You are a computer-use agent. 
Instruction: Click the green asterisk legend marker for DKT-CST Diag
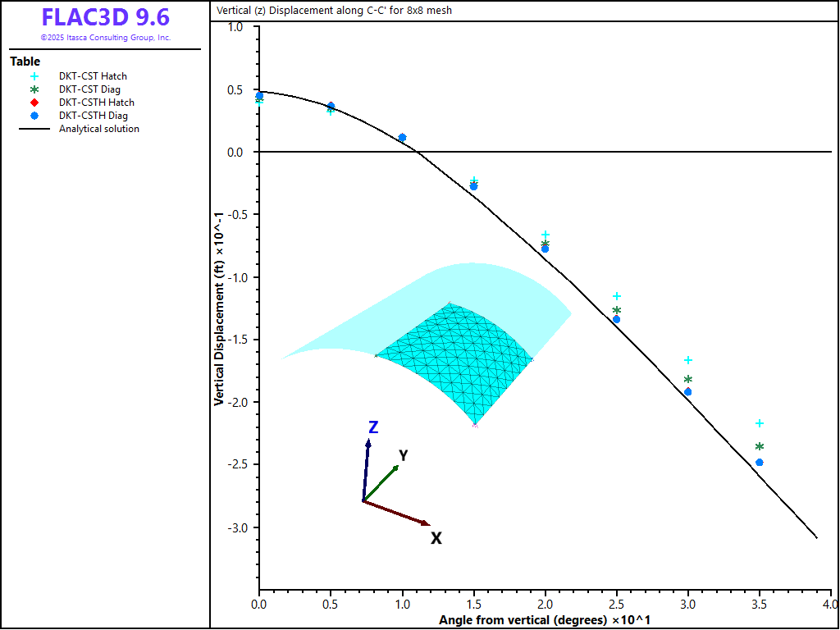point(34,89)
